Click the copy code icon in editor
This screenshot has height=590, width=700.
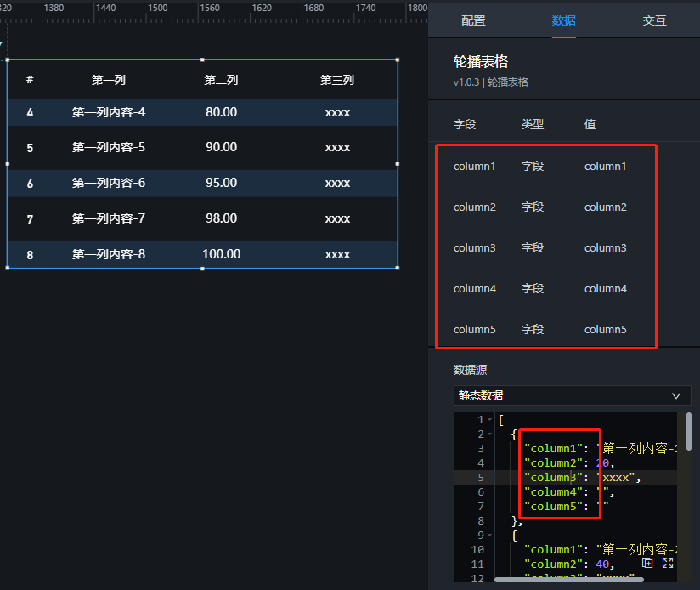pyautogui.click(x=648, y=563)
